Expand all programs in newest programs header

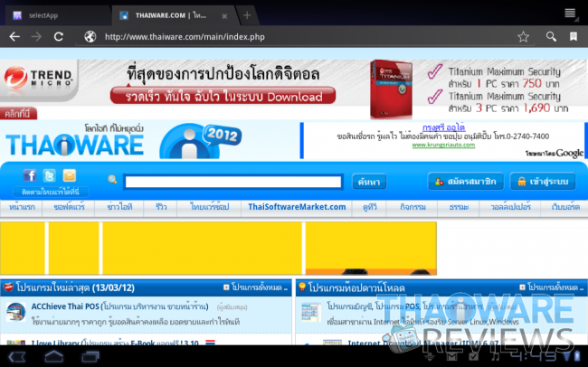click(255, 287)
